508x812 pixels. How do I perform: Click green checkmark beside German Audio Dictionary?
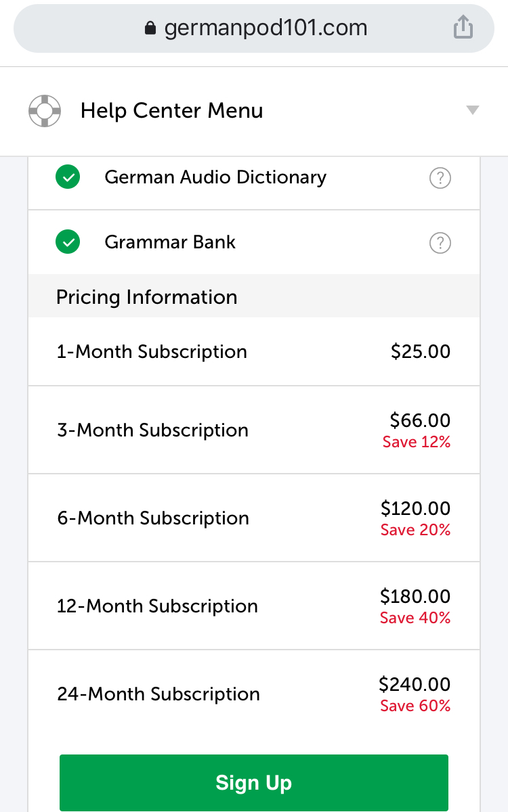coord(68,178)
